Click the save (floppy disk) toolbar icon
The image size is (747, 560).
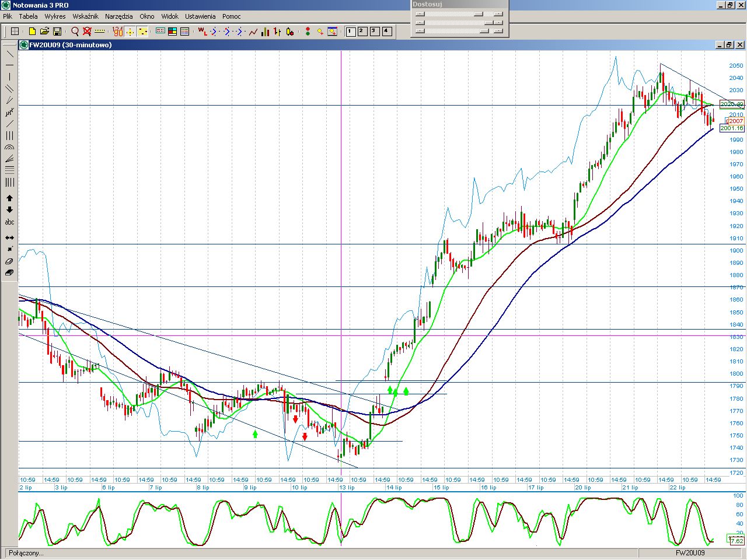tap(57, 32)
